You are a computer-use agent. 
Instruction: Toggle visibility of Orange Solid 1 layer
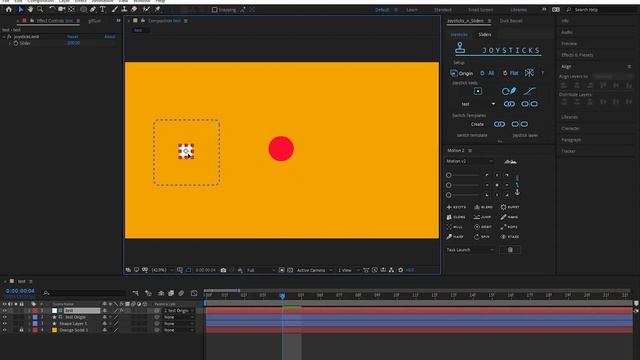coord(4,330)
